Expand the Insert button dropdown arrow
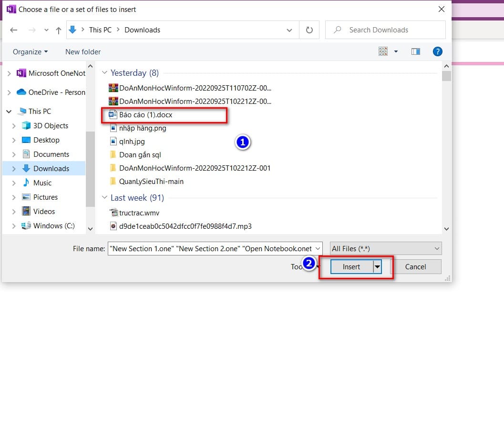This screenshot has width=504, height=438. [x=378, y=267]
